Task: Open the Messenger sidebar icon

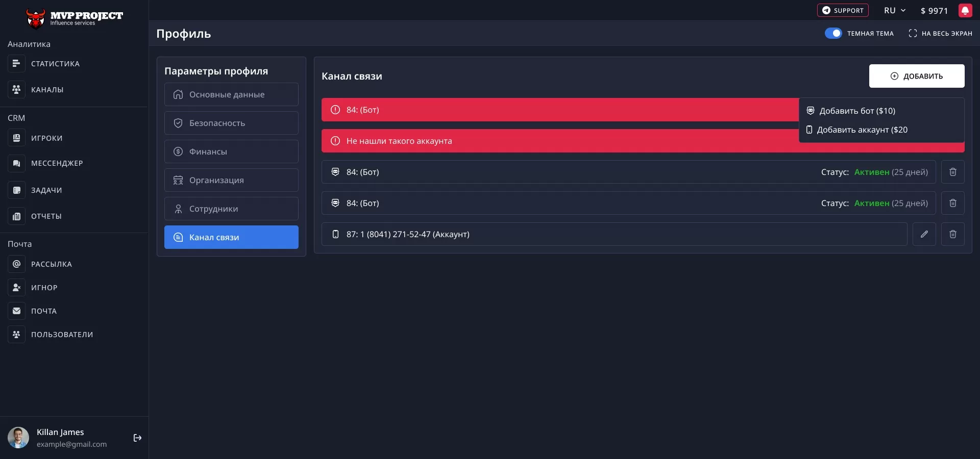Action: [x=16, y=163]
